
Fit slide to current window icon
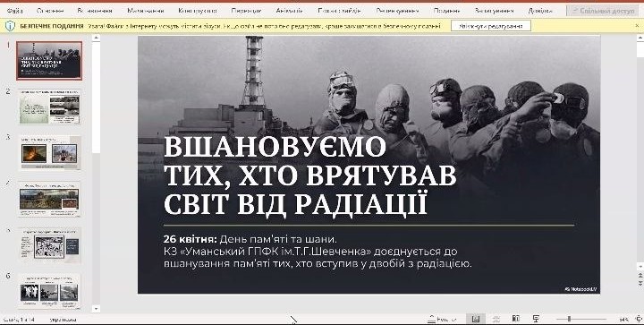point(639,319)
